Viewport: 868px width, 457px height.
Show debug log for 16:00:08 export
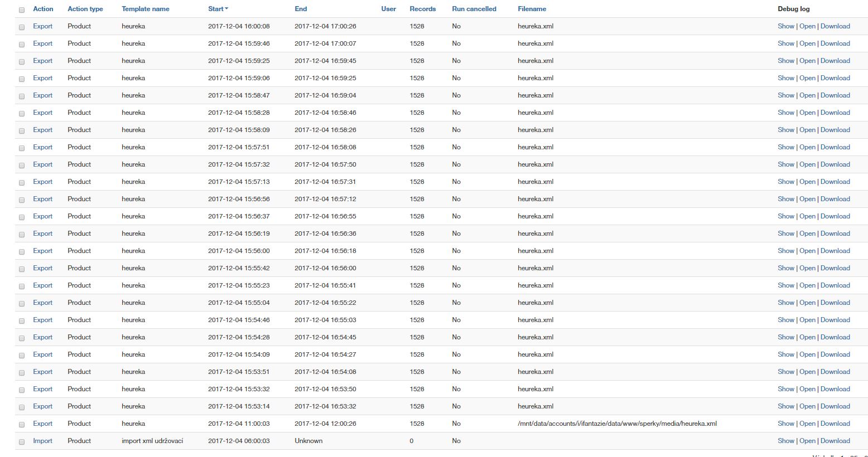click(785, 26)
